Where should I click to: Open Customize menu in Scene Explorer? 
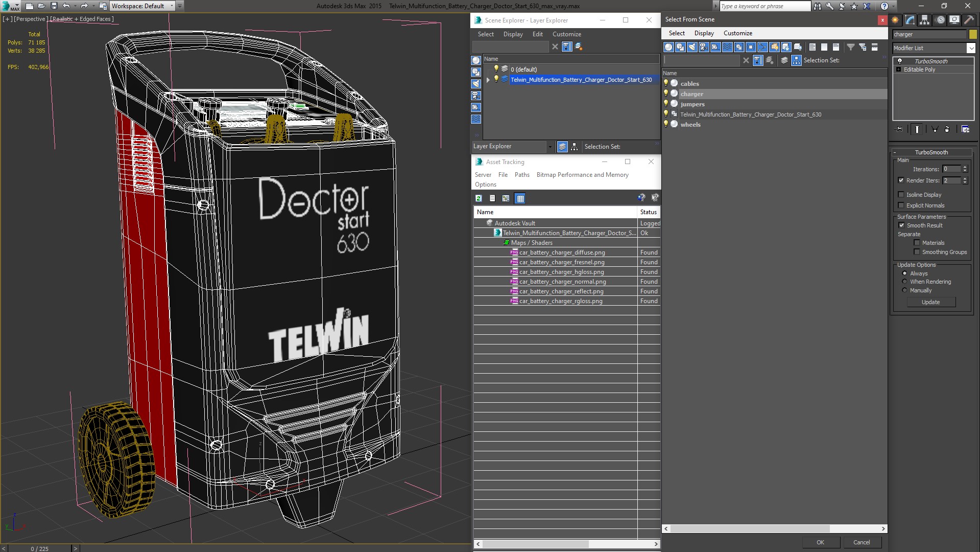click(566, 34)
